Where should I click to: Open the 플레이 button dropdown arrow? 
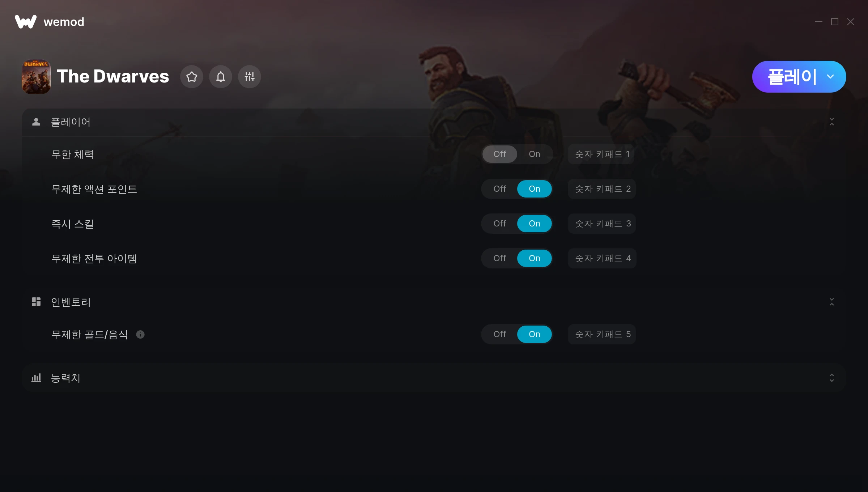(x=830, y=77)
